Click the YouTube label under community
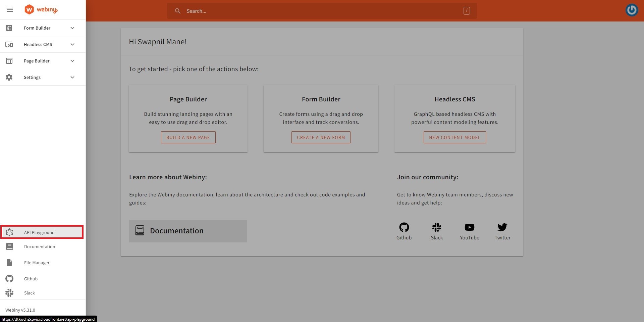The height and width of the screenshot is (322, 644). click(470, 238)
